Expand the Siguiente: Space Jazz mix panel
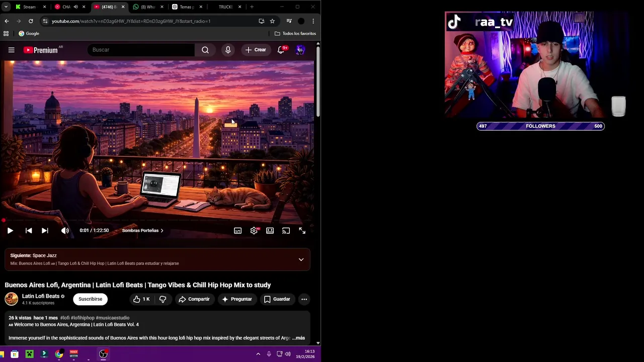 click(x=301, y=259)
